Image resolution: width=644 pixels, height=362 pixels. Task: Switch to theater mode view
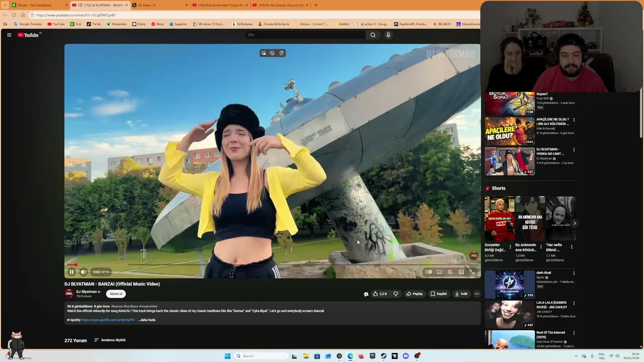tap(461, 272)
